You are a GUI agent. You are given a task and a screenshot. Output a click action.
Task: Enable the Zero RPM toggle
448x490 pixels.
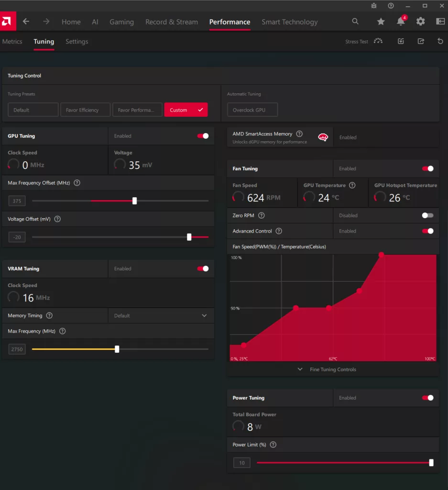428,215
